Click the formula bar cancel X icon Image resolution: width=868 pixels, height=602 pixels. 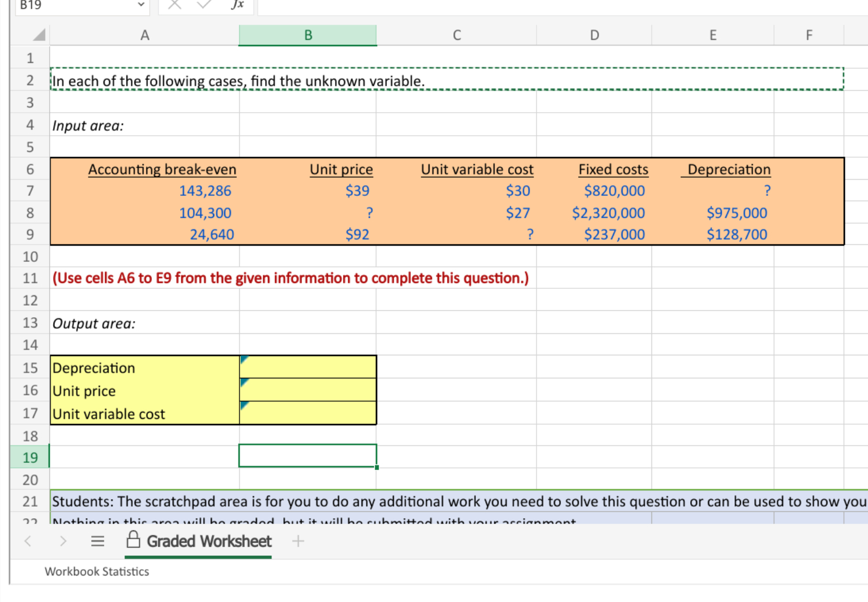[175, 5]
